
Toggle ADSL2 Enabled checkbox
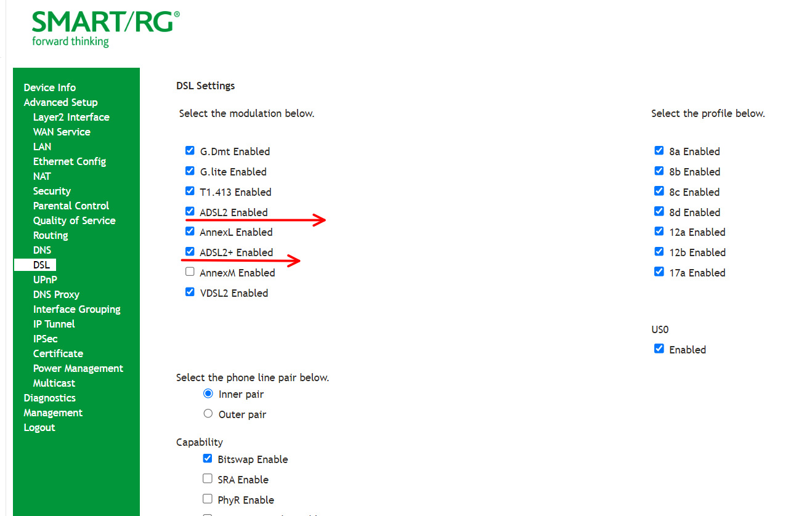(190, 211)
